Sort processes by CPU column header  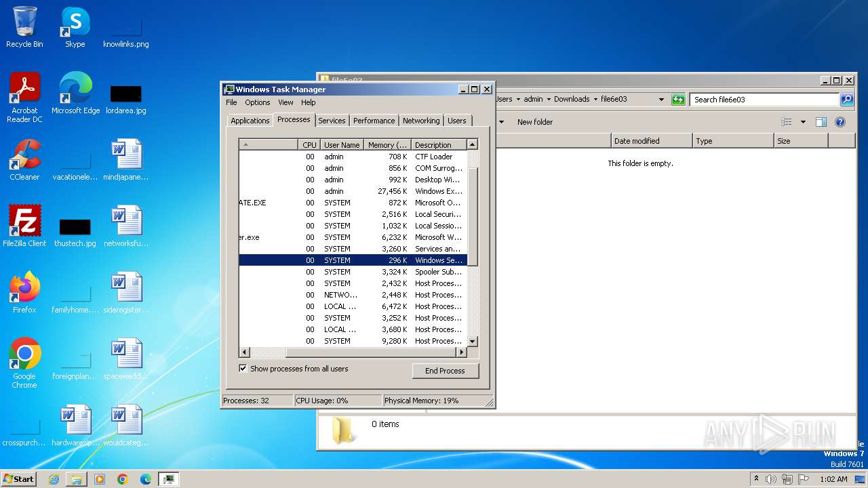(309, 145)
